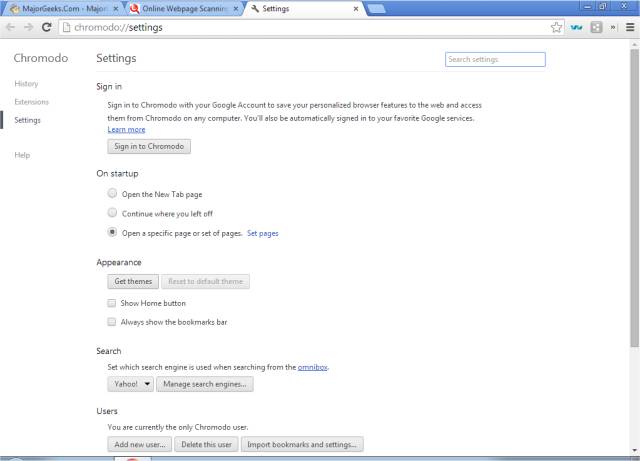Open Settings in the sidebar
The width and height of the screenshot is (640, 461).
coord(27,120)
